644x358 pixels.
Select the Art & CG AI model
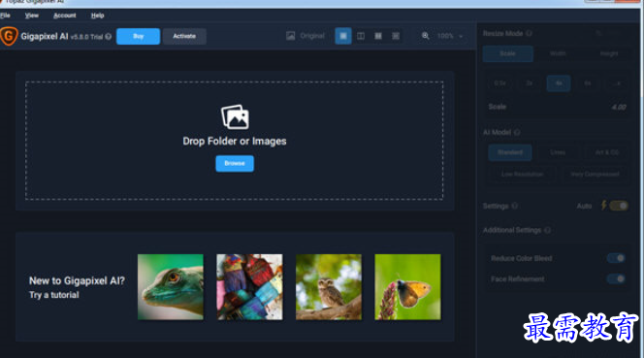pyautogui.click(x=607, y=152)
